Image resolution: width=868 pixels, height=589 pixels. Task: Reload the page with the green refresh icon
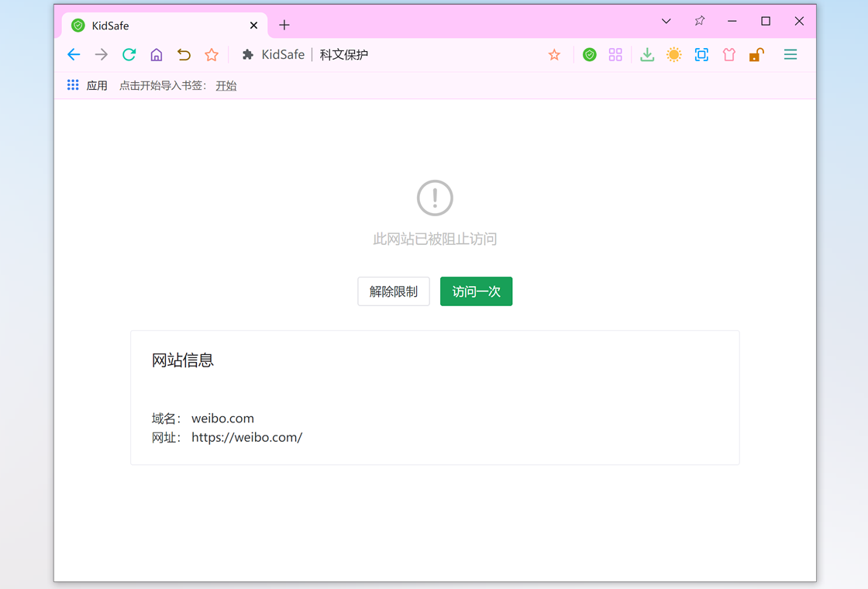tap(129, 54)
